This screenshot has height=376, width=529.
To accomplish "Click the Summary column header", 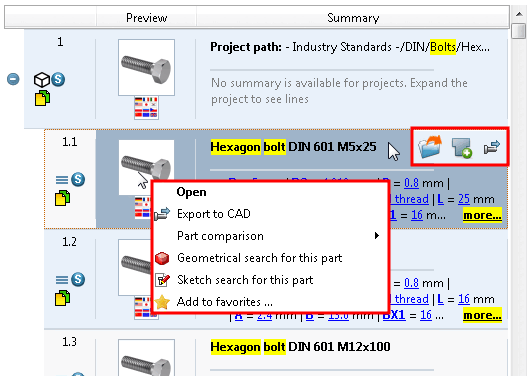I will click(353, 18).
